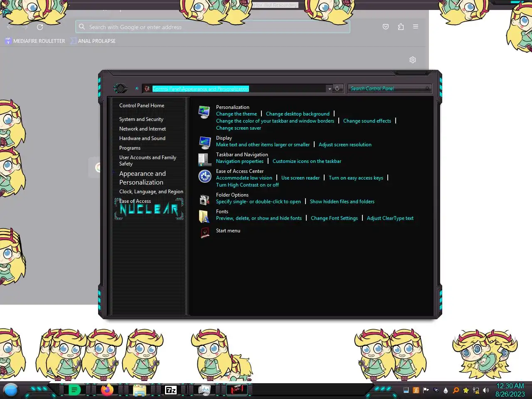Go to Control Panel Home
The image size is (532, 399).
point(142,106)
